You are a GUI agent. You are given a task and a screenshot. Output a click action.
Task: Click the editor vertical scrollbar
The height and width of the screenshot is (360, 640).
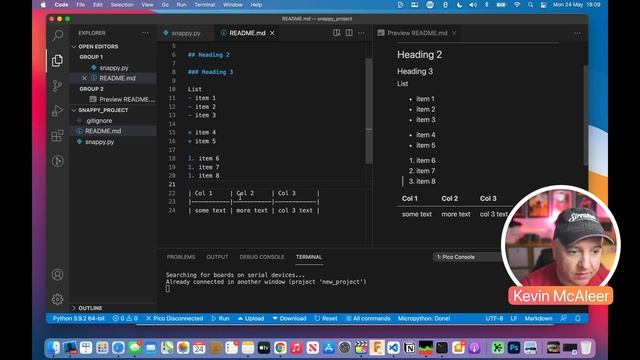369,111
